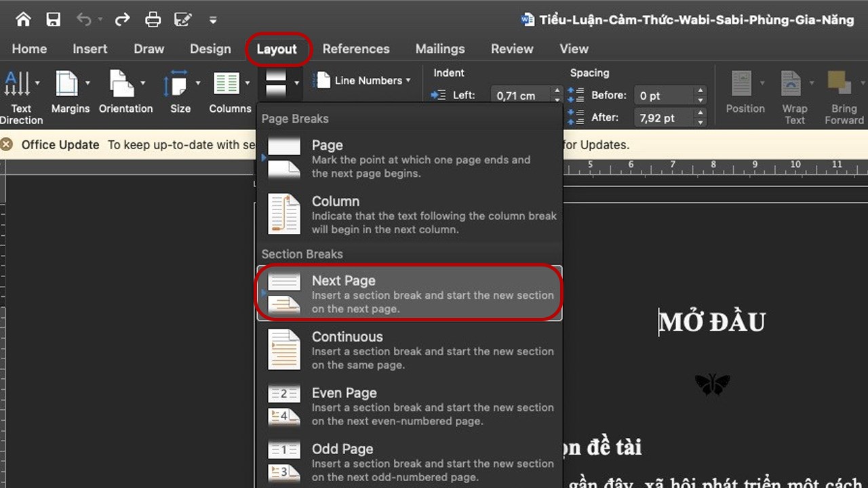This screenshot has height=488, width=868.
Task: Dismiss the Office Update notification
Action: (x=7, y=144)
